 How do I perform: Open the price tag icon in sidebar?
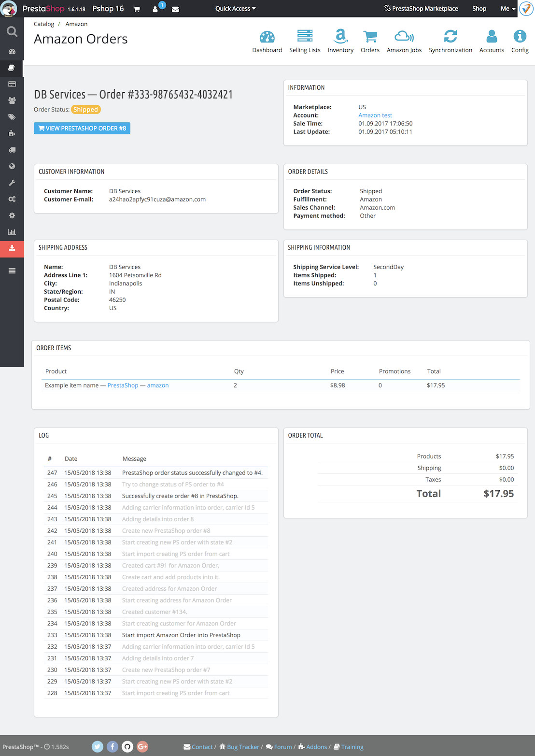coord(12,117)
